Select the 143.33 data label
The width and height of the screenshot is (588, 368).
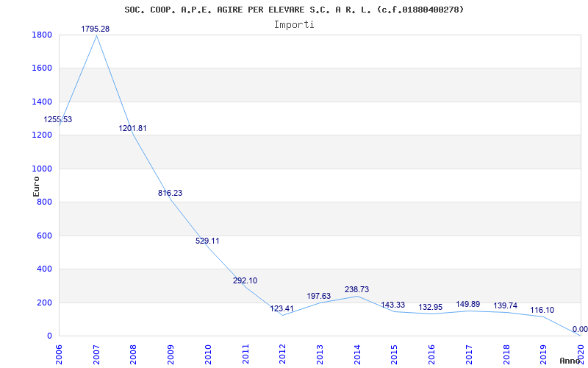point(393,305)
